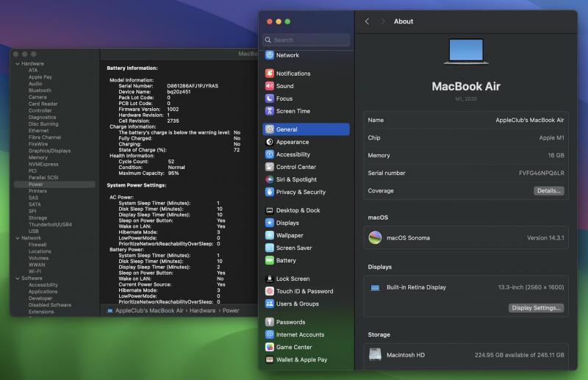Click the Search field in System Settings
The image size is (588, 380).
point(306,40)
